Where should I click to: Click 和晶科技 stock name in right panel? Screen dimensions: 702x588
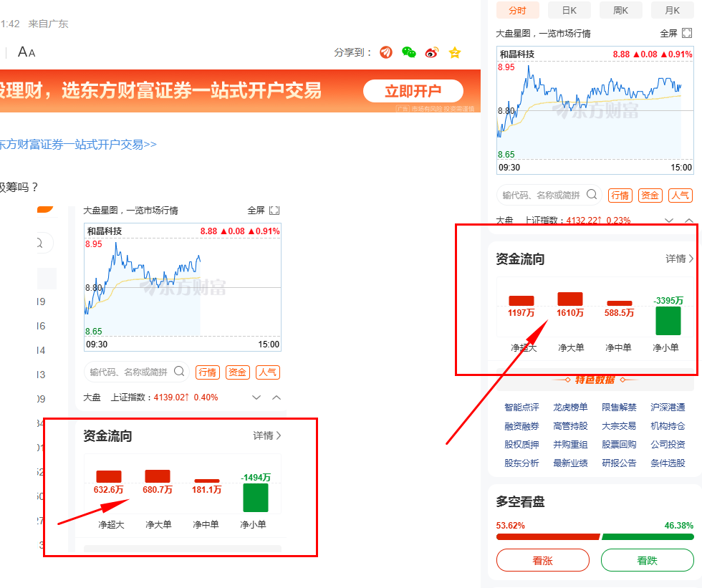coord(517,54)
